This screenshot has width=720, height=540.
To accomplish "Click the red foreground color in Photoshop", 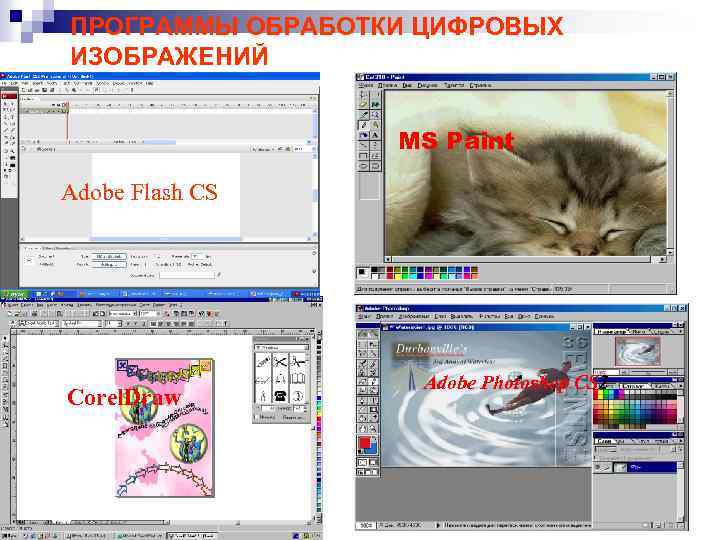I will [x=365, y=443].
